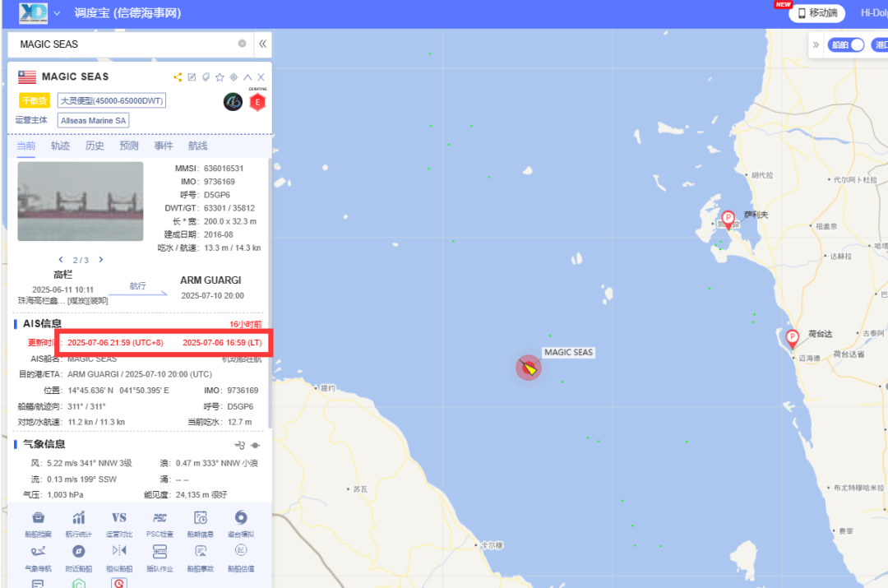The height and width of the screenshot is (588, 888).
Task: Open 运营对比 VS comparison
Action: (119, 523)
